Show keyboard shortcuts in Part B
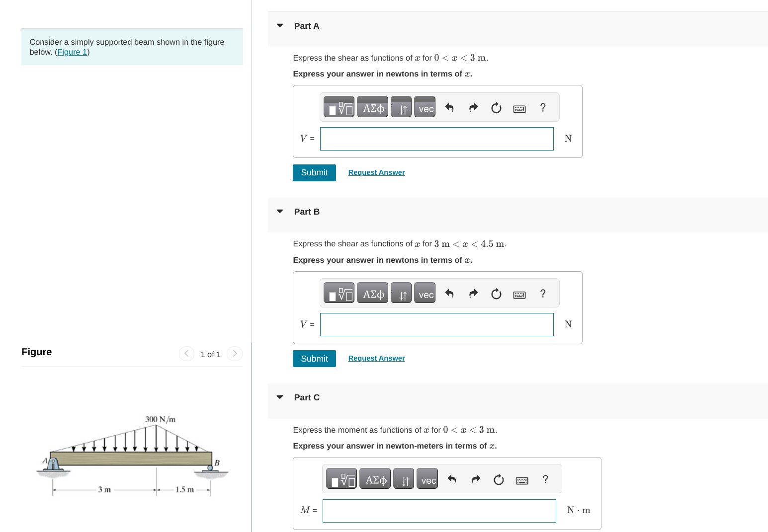The width and height of the screenshot is (768, 532). point(519,295)
